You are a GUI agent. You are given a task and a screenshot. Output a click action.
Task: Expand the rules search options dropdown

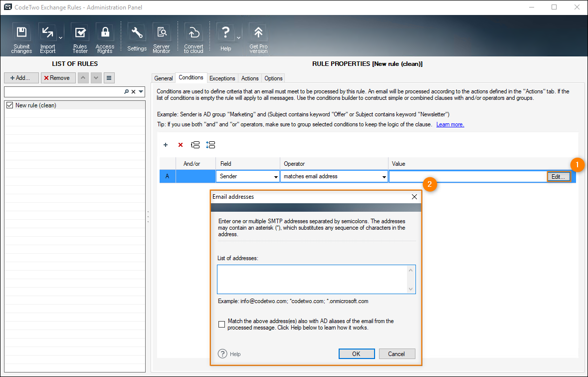pyautogui.click(x=141, y=91)
